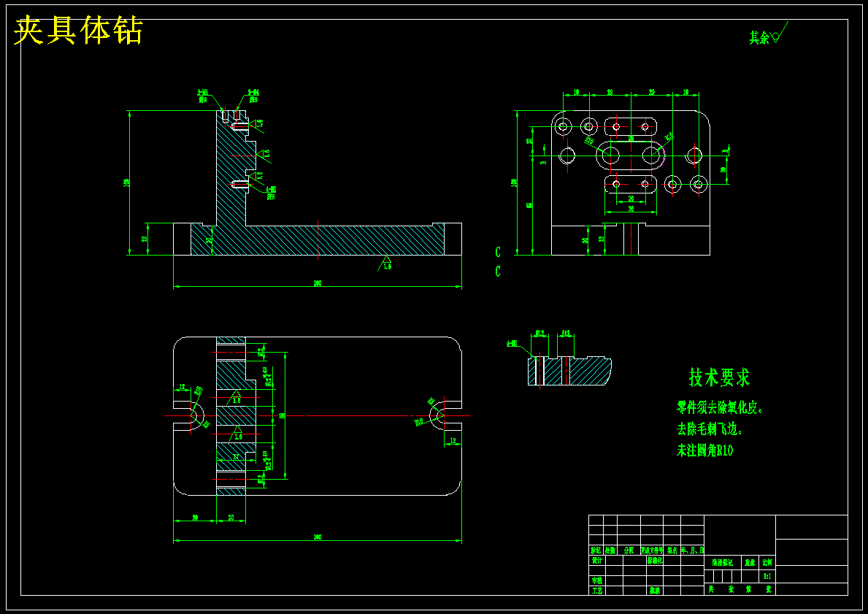Click the 35 dimension in the front view
The image size is (868, 614).
coord(631,209)
